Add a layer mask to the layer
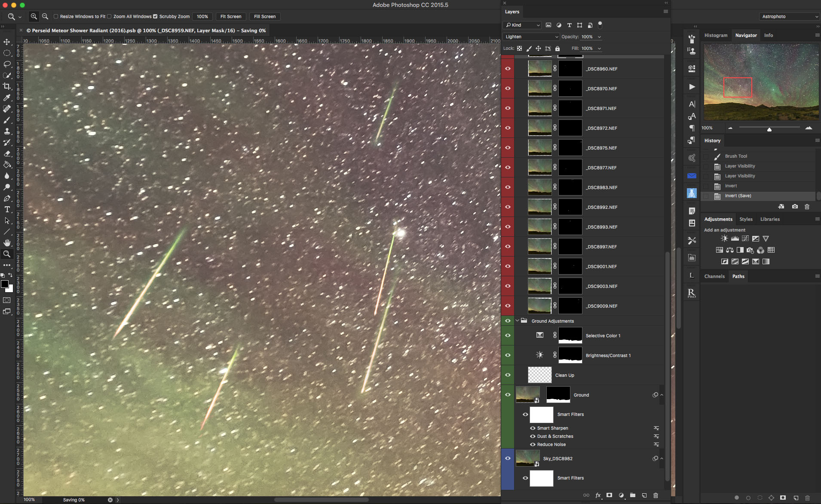821x504 pixels. click(609, 495)
